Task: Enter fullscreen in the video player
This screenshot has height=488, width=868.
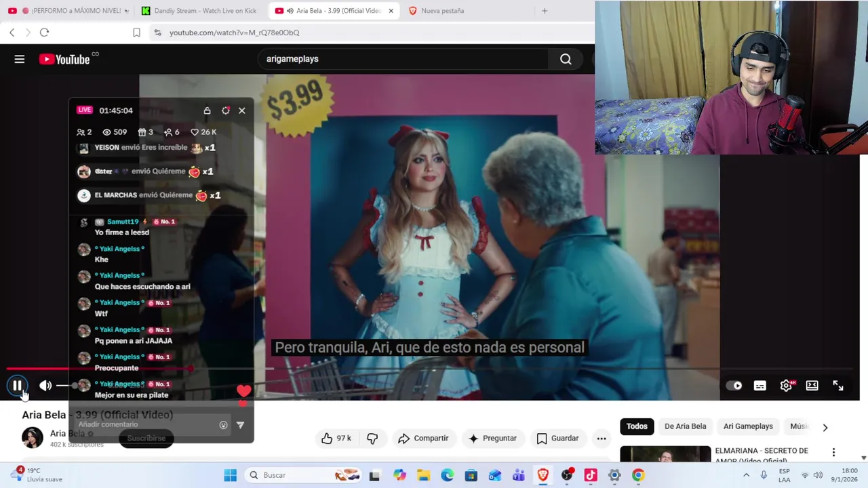Action: [x=838, y=386]
